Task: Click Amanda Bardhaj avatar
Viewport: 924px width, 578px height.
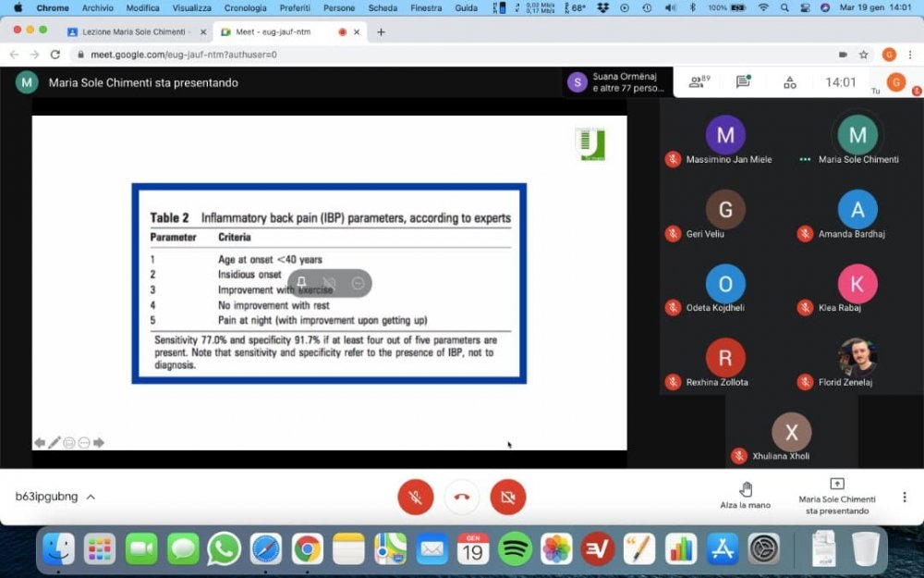Action: pyautogui.click(x=857, y=209)
